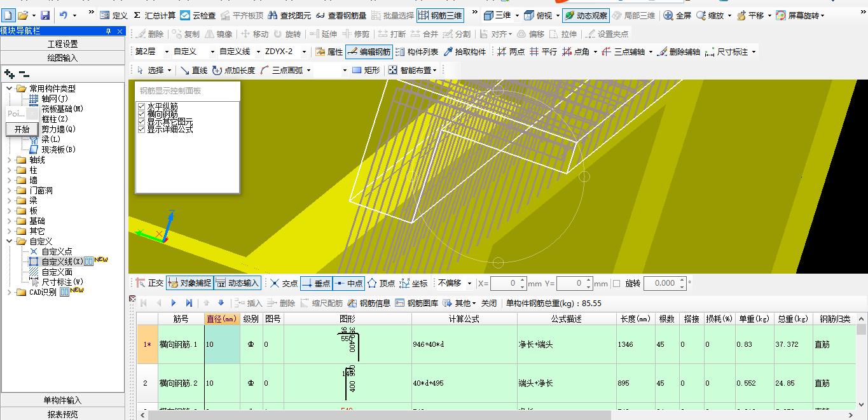Click 缩尺配筋 scaled reinforcement
The image size is (868, 420).
pyautogui.click(x=322, y=303)
